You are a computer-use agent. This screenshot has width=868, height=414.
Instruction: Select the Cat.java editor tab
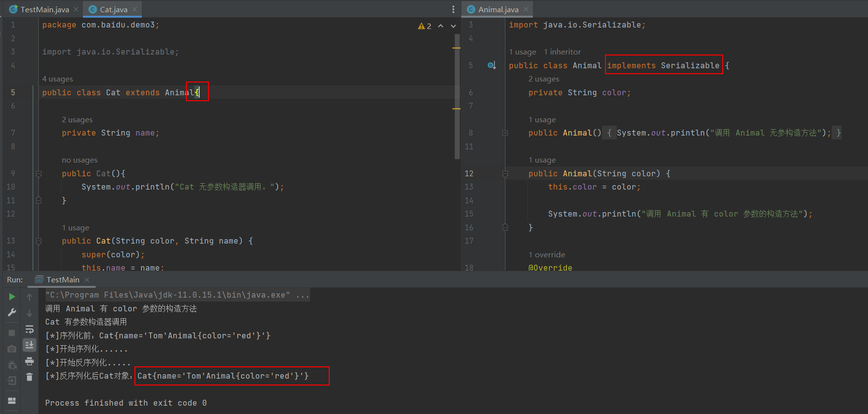pos(113,9)
